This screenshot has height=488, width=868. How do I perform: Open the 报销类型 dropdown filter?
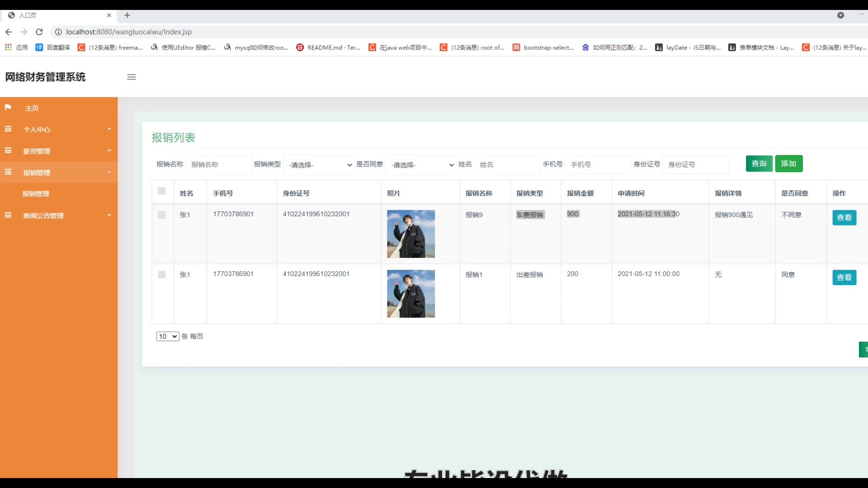point(318,165)
